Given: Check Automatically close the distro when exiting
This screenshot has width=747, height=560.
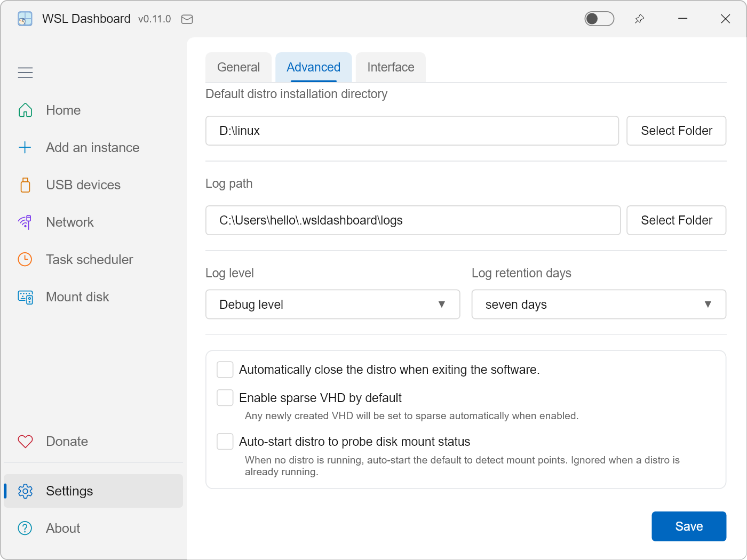Looking at the screenshot, I should point(225,370).
